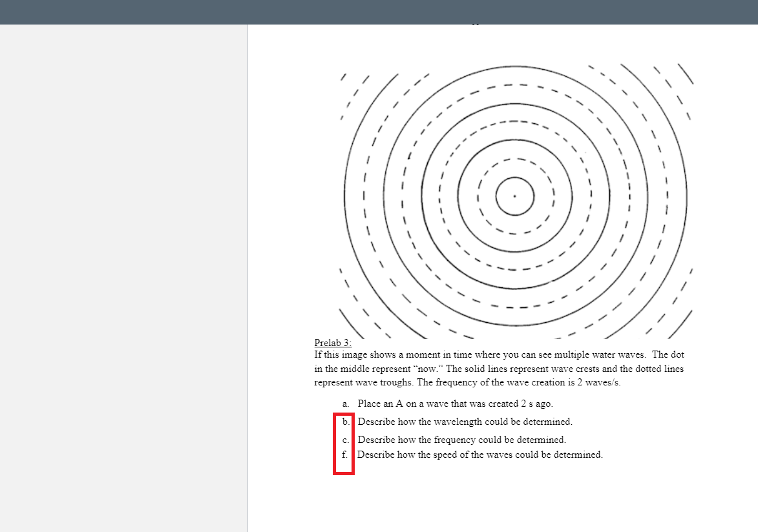Select the innermost solid wave crest circle
The width and height of the screenshot is (758, 532).
click(x=514, y=178)
